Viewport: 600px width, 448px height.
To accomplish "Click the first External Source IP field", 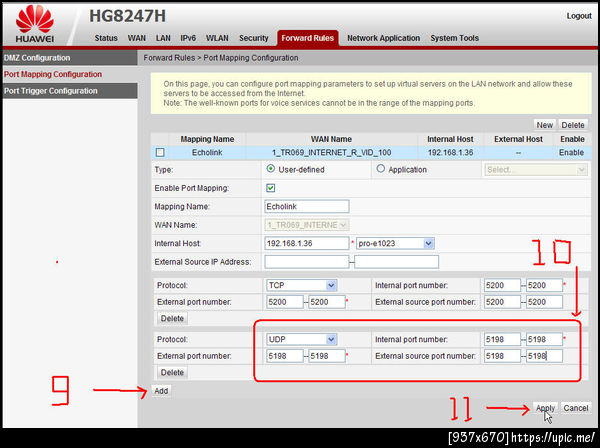I will point(307,262).
